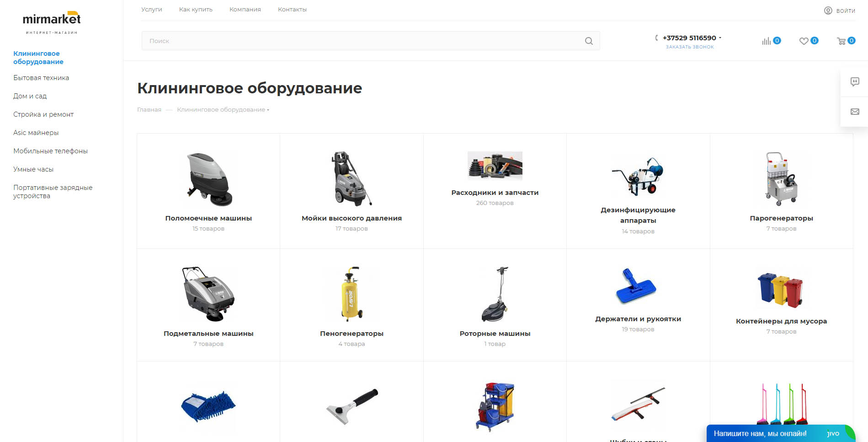
Task: Open Дезинфицирующие аппараты title link
Action: (638, 215)
